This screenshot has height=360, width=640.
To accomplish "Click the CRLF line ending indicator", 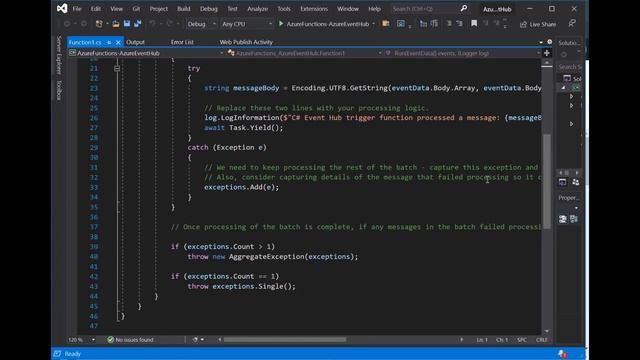I will pyautogui.click(x=542, y=340).
